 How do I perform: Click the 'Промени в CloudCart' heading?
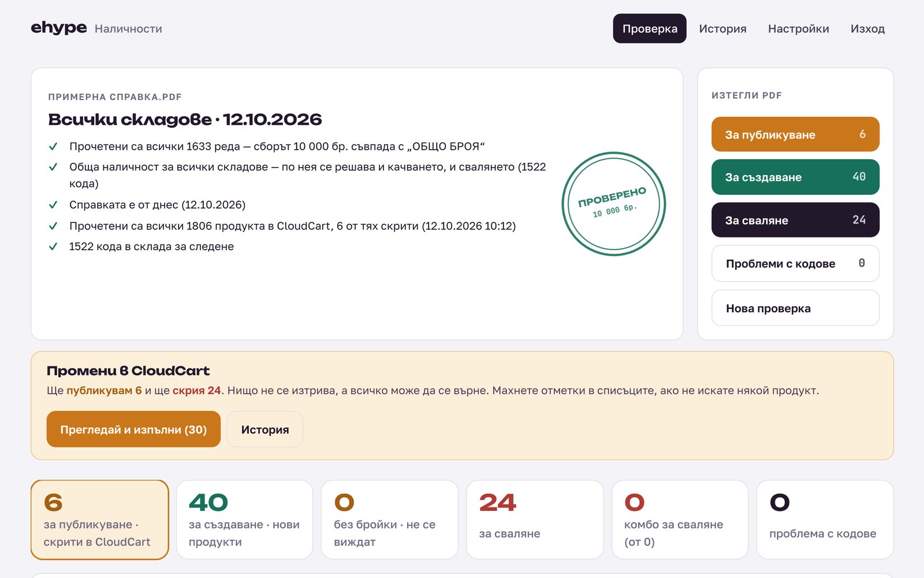coord(128,370)
